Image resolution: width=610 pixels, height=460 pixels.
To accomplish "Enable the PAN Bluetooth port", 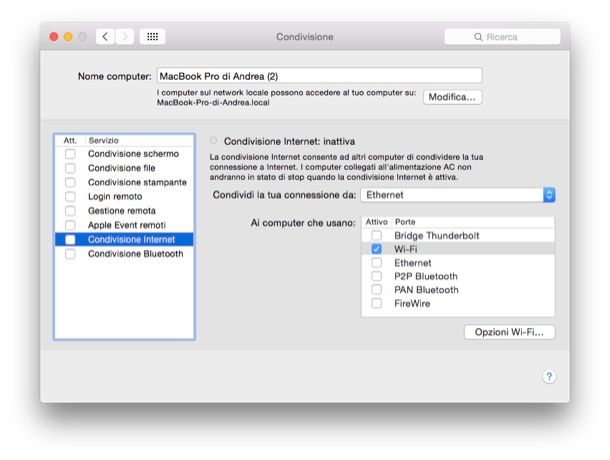I will point(376,290).
